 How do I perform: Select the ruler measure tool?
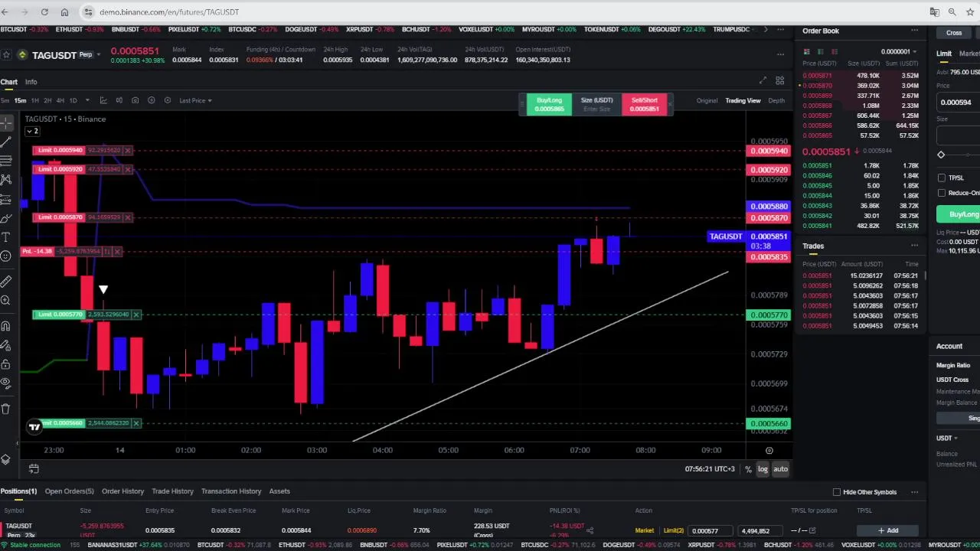tap(6, 282)
